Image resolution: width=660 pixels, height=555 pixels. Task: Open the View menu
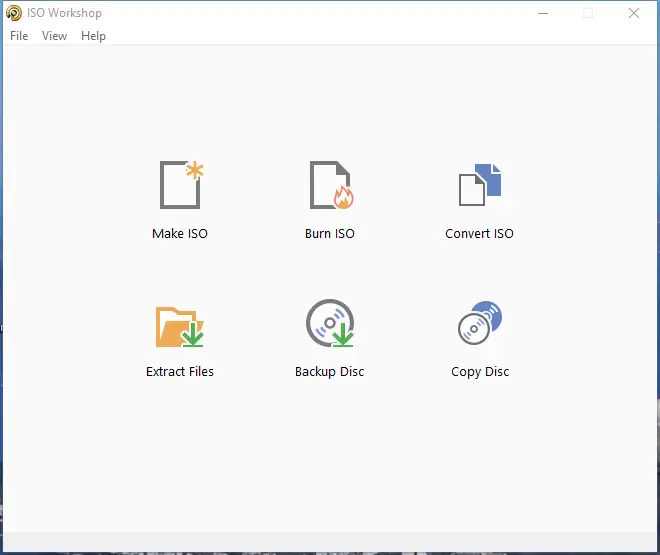tap(54, 36)
